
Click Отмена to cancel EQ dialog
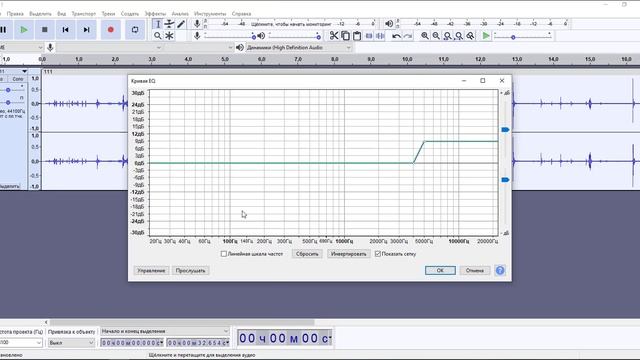point(475,271)
